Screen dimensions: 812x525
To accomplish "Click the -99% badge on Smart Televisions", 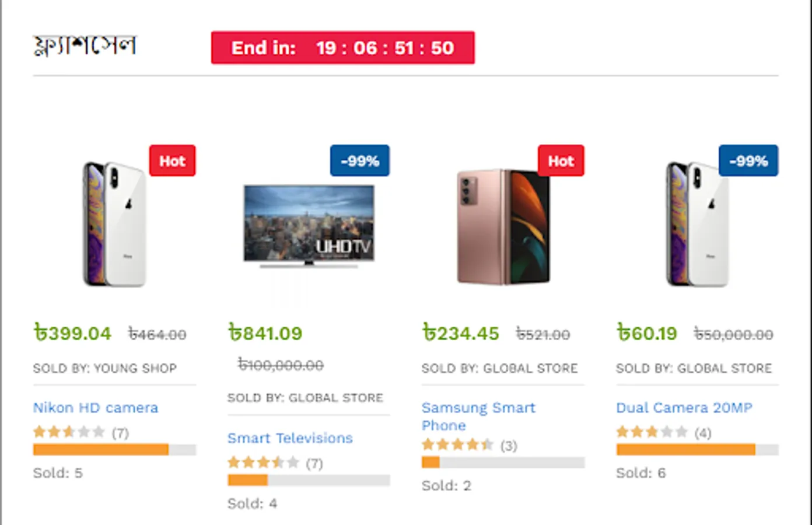I will (359, 161).
